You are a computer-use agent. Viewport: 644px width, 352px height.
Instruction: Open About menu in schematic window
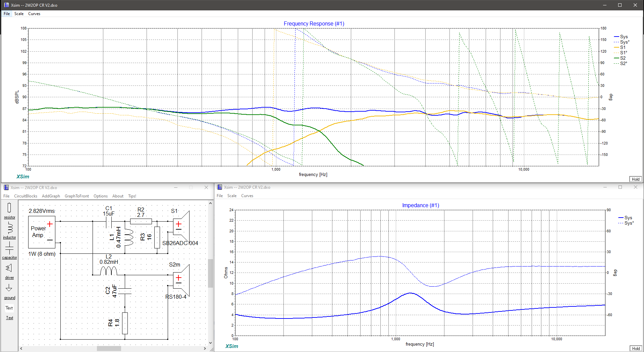tap(118, 196)
